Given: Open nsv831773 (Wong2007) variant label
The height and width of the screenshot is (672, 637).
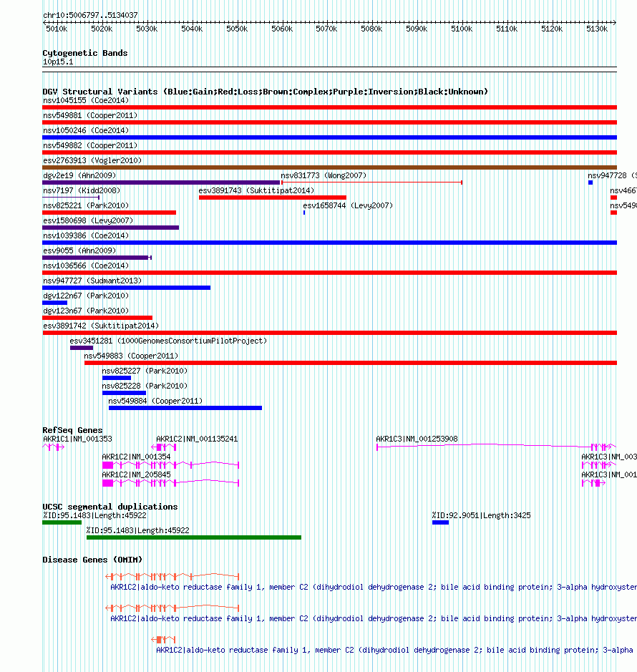Looking at the screenshot, I should 324,175.
